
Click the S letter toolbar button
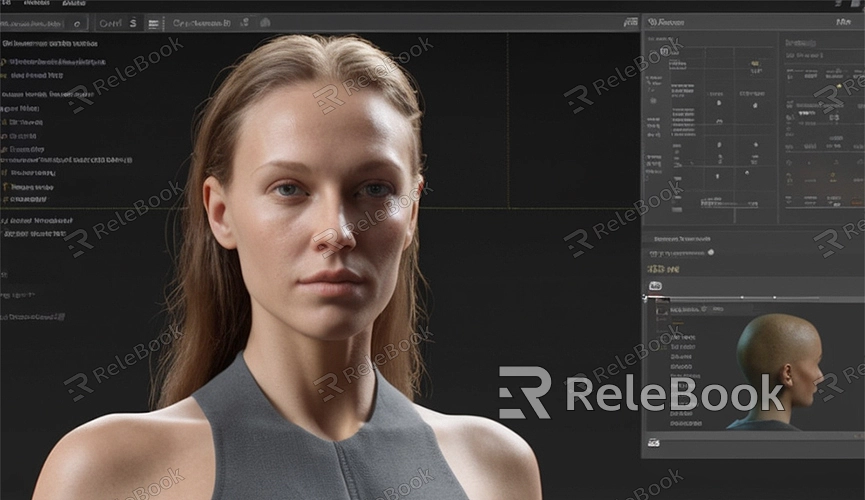click(133, 23)
